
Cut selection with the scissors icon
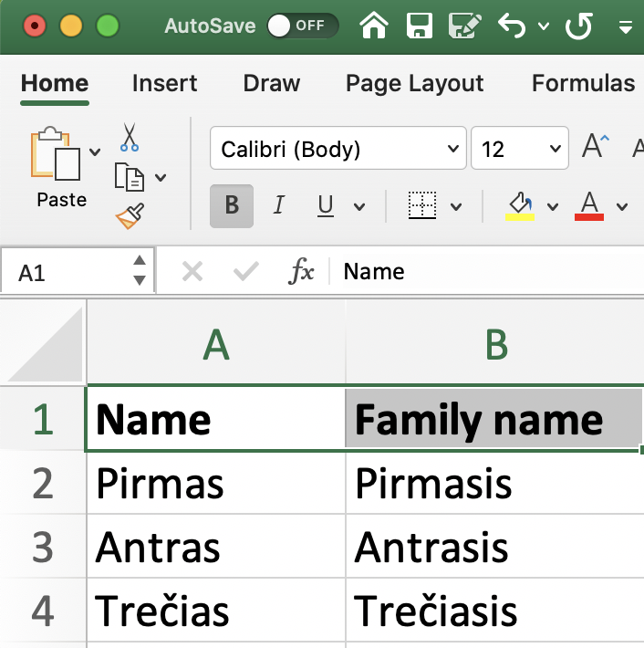[x=129, y=138]
